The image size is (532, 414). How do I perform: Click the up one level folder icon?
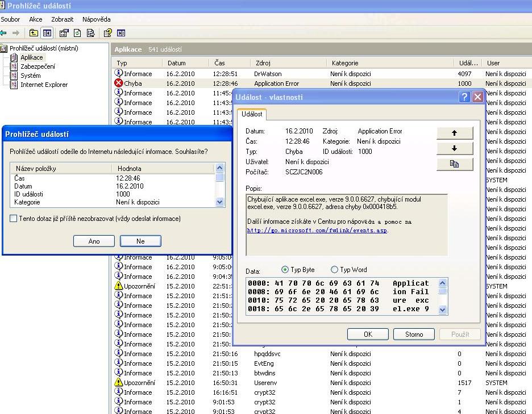coord(34,33)
